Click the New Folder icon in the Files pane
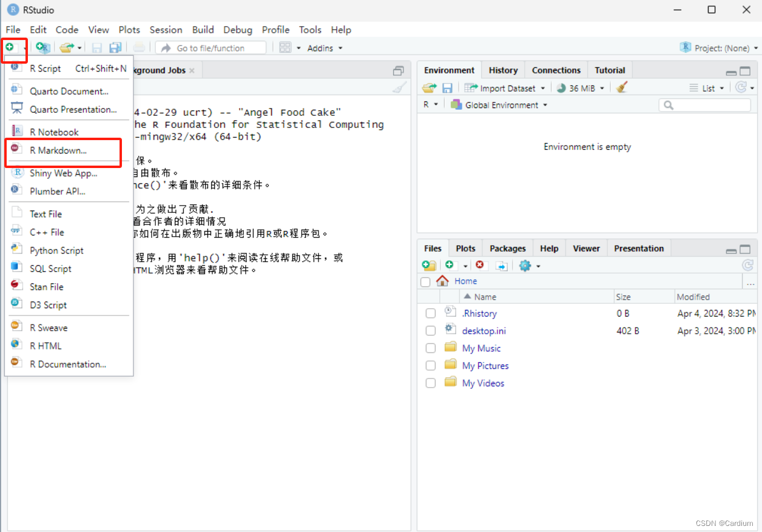The height and width of the screenshot is (532, 762). point(429,266)
